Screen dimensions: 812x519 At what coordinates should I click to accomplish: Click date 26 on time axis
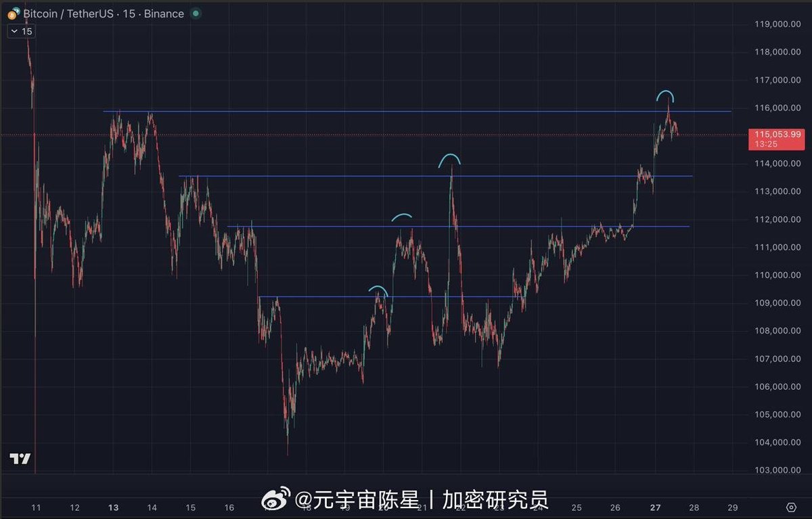point(615,507)
